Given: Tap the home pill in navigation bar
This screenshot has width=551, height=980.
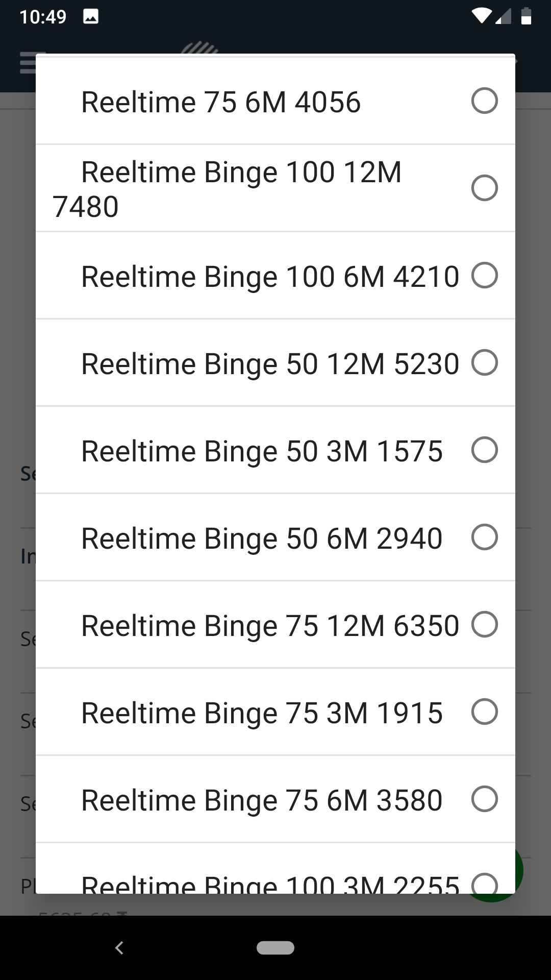Looking at the screenshot, I should tap(275, 947).
